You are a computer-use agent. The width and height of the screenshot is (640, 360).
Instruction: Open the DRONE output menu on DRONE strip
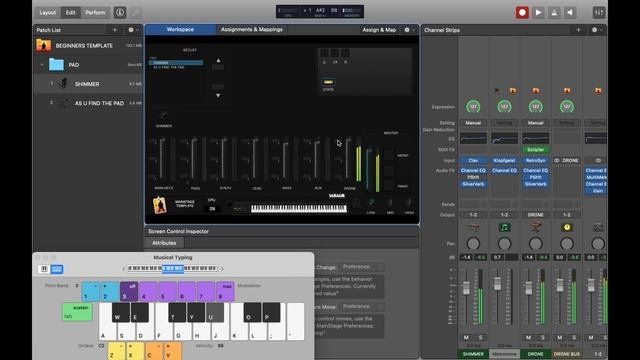pos(536,215)
